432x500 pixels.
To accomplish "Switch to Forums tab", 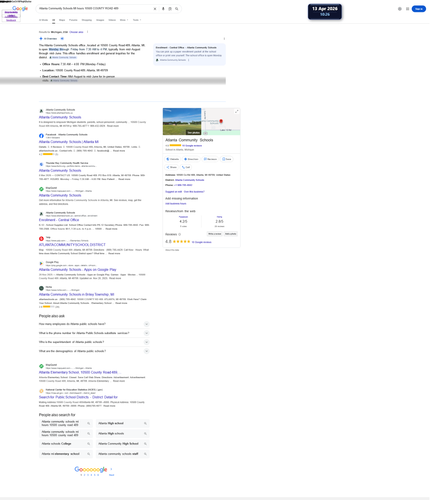I will (x=73, y=20).
